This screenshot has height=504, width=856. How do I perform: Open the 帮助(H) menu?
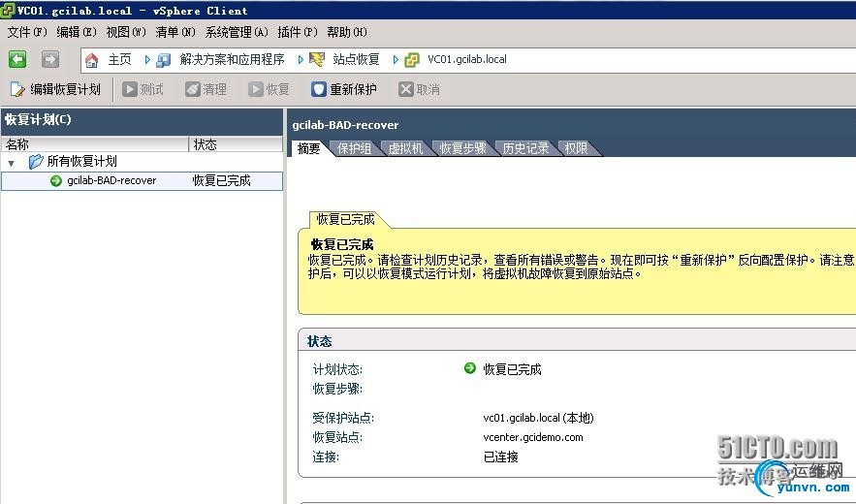coord(347,32)
